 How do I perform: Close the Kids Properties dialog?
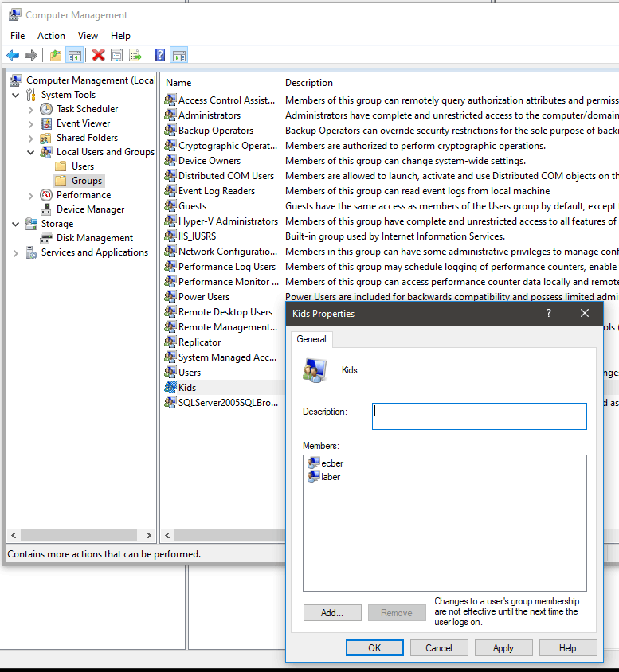click(585, 313)
